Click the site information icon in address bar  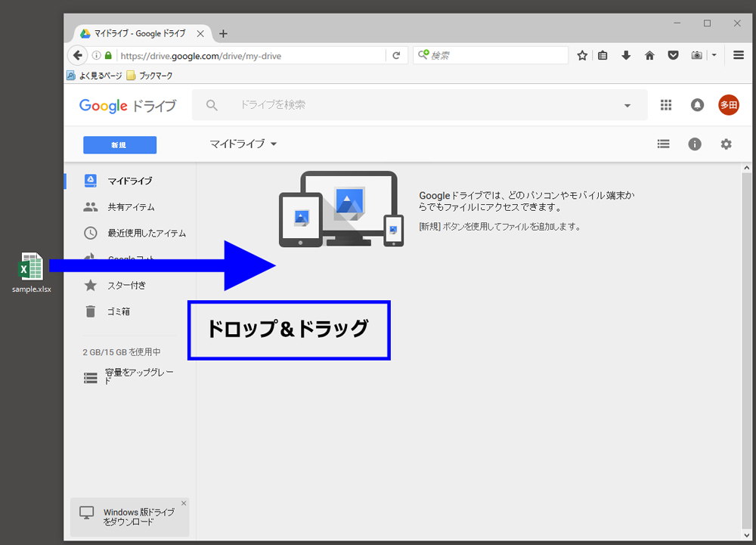tap(96, 55)
